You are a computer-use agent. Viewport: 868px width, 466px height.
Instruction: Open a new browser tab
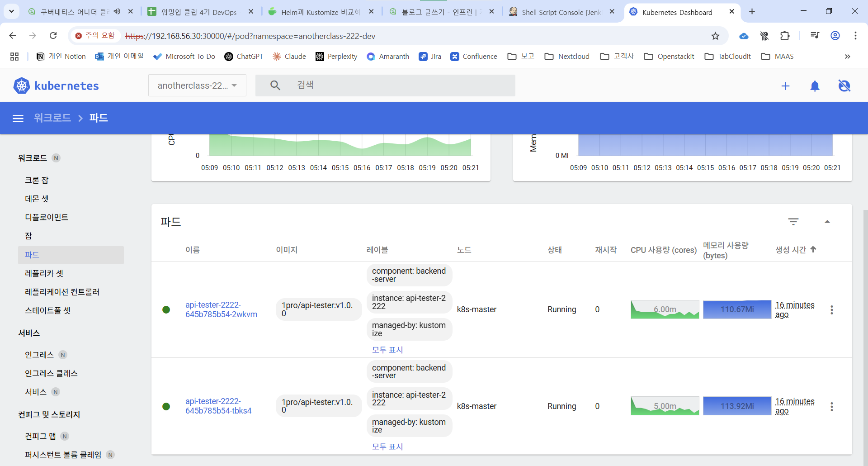752,12
